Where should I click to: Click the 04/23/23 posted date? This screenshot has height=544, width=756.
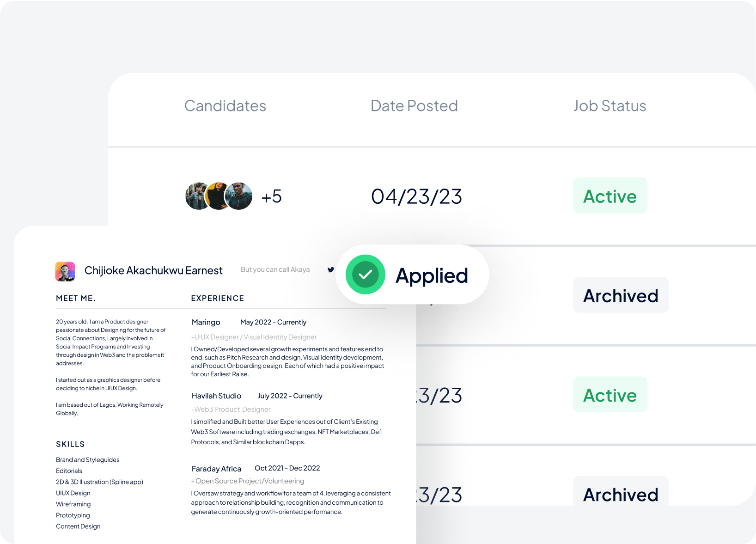[x=416, y=196]
